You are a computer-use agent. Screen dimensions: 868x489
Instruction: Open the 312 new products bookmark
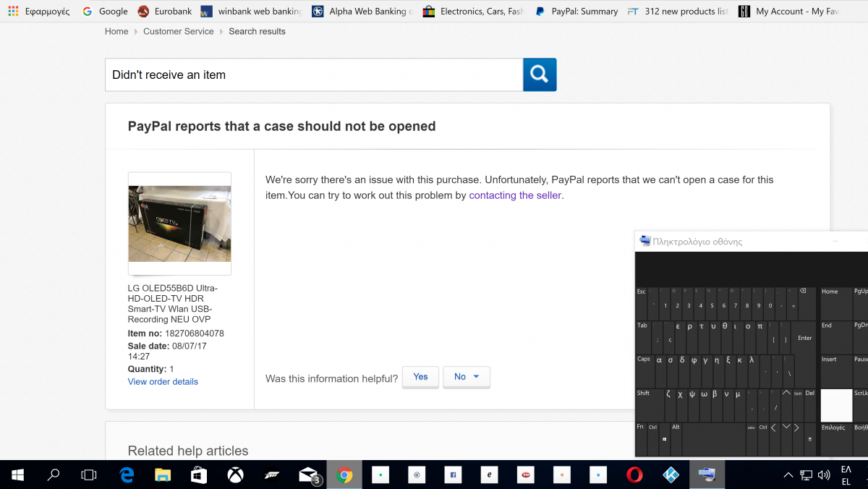[678, 11]
